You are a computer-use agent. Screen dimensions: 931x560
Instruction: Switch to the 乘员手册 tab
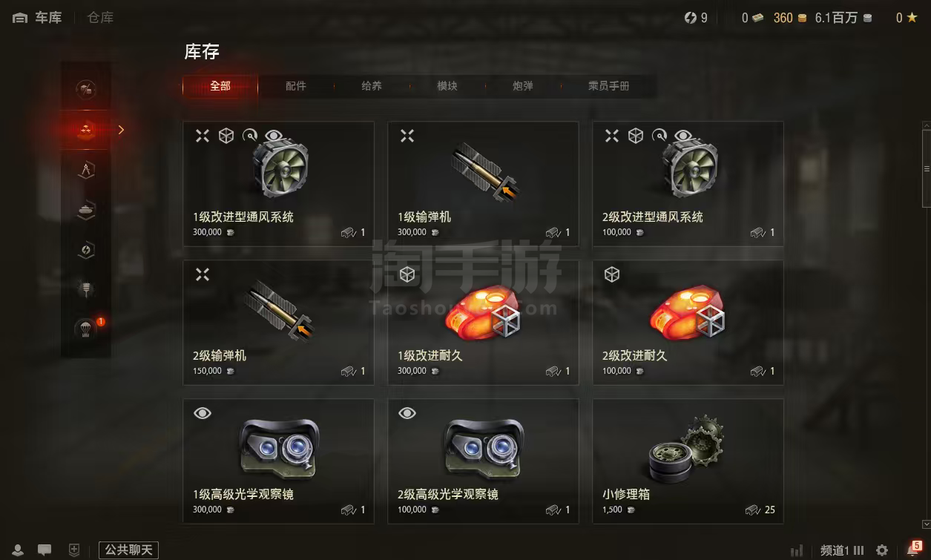point(608,86)
